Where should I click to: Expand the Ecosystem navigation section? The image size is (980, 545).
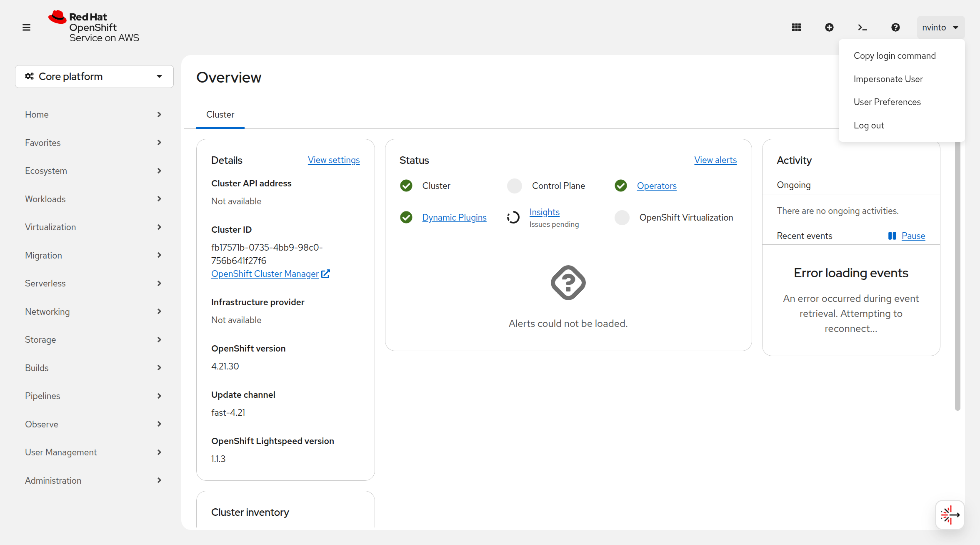click(x=94, y=171)
